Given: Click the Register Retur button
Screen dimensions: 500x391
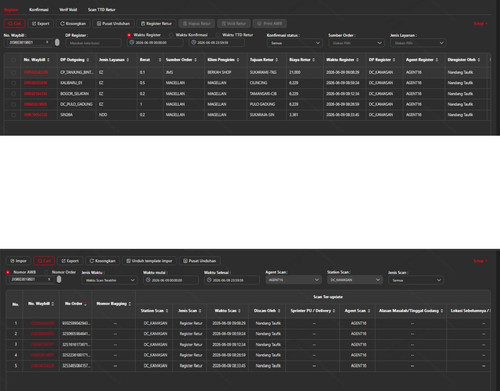Looking at the screenshot, I should (156, 24).
